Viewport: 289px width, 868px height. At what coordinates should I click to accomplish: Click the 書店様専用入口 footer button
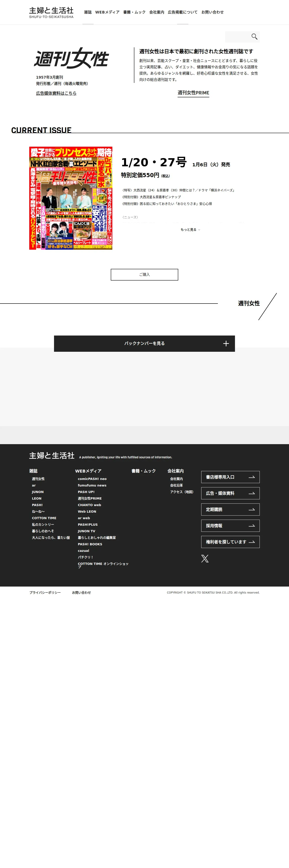click(230, 477)
